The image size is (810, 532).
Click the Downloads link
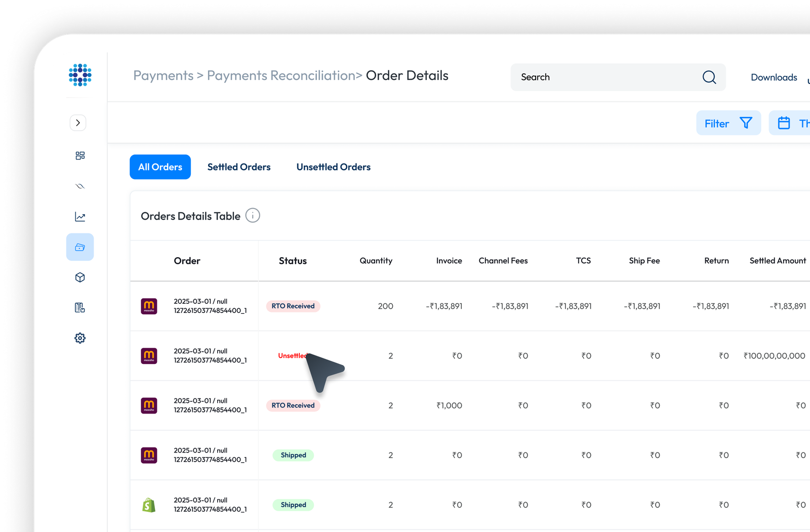pos(774,77)
